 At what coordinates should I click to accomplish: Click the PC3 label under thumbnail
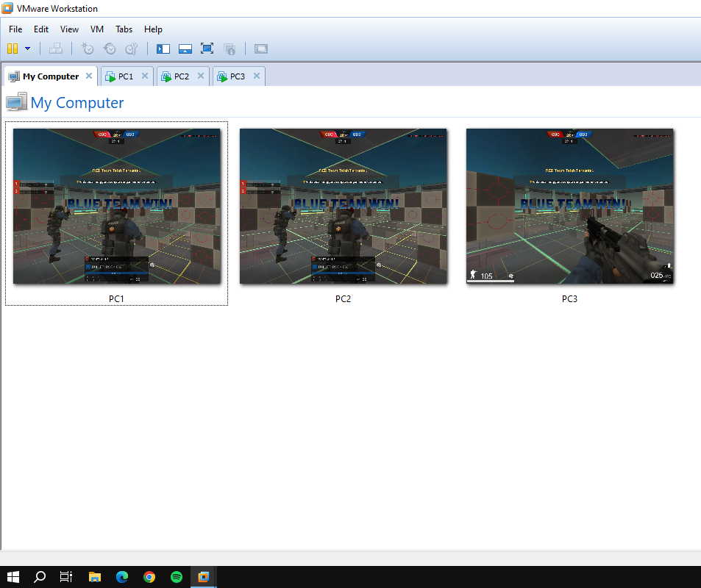pos(569,299)
